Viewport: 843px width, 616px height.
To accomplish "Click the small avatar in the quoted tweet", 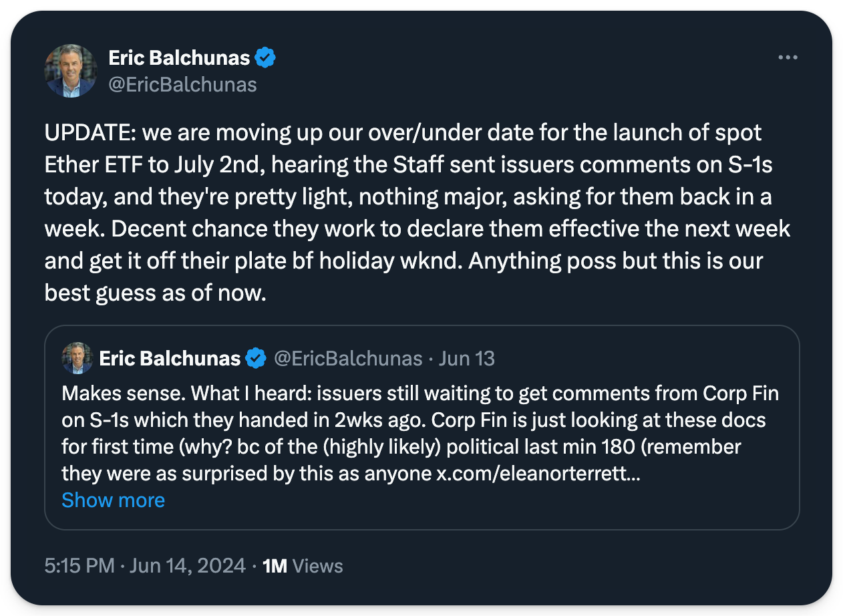I will 77,358.
